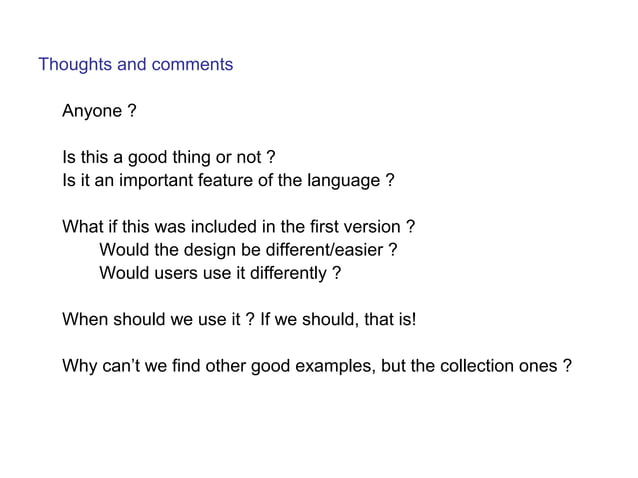This screenshot has width=638, height=478.
Task: Click the word 'examples' in the last line
Action: click(332, 366)
